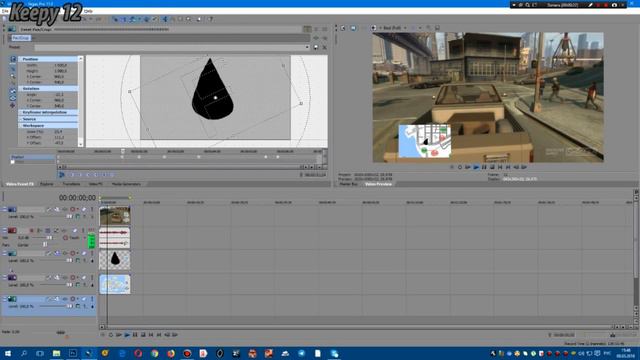This screenshot has width=640, height=360.
Task: Click the Delete Preset icon in Pan/Crop
Action: (x=324, y=47)
